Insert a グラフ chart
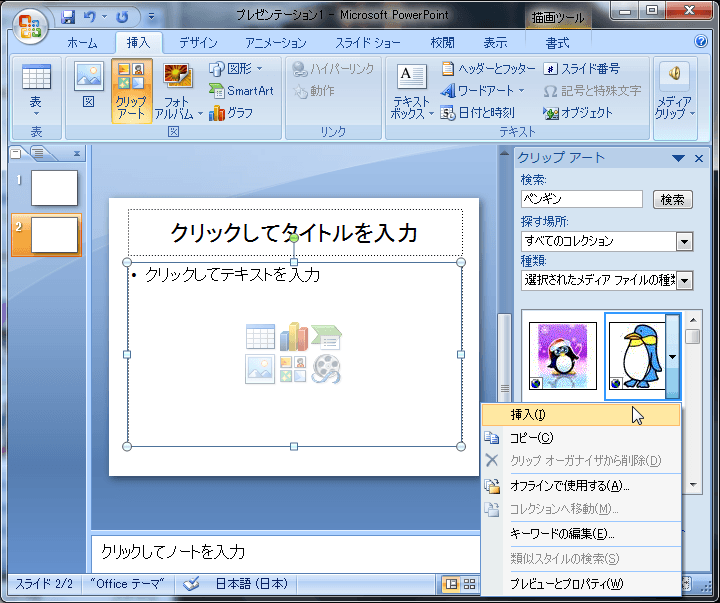 (231, 113)
